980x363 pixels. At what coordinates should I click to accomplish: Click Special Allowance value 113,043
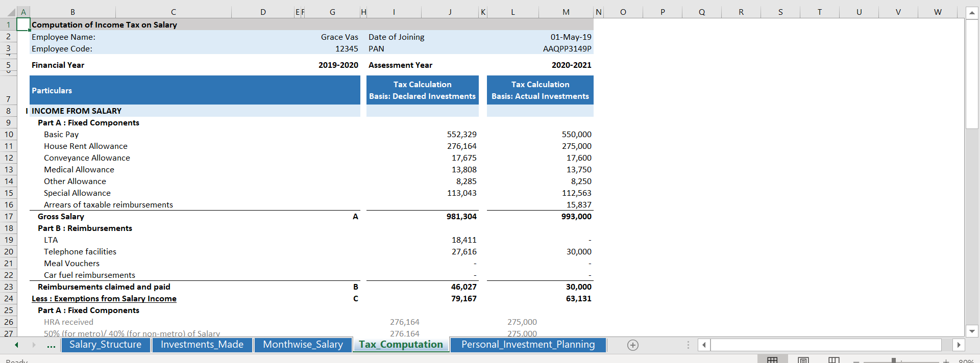point(461,193)
